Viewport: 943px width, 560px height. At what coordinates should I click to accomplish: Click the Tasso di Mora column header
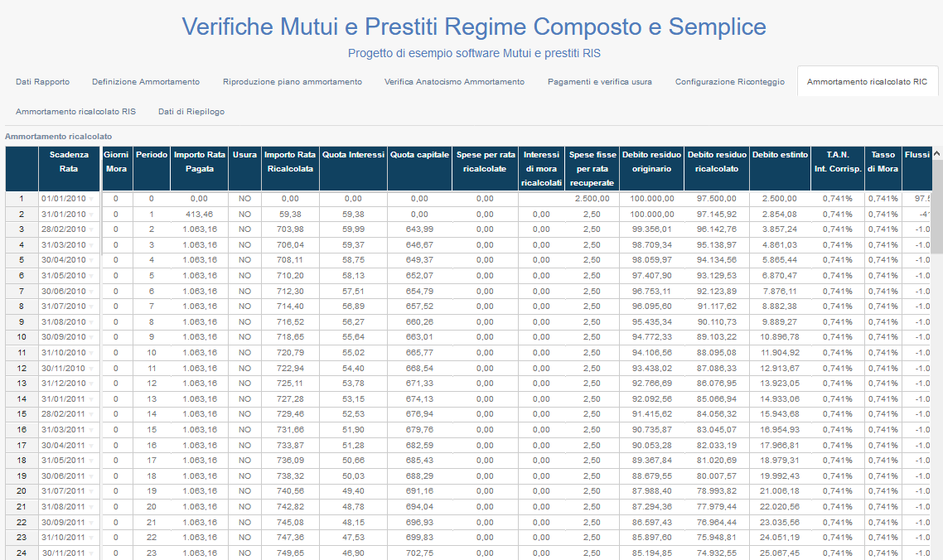(883, 168)
